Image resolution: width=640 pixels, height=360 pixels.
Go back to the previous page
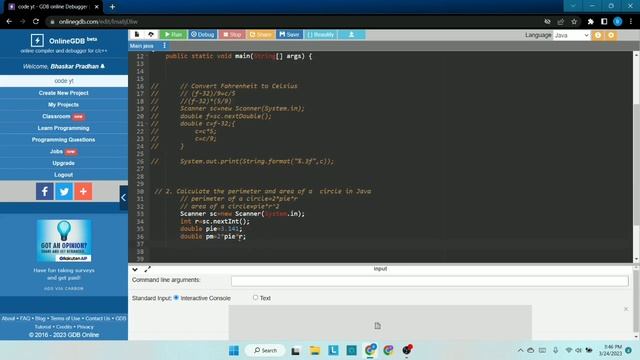click(9, 22)
